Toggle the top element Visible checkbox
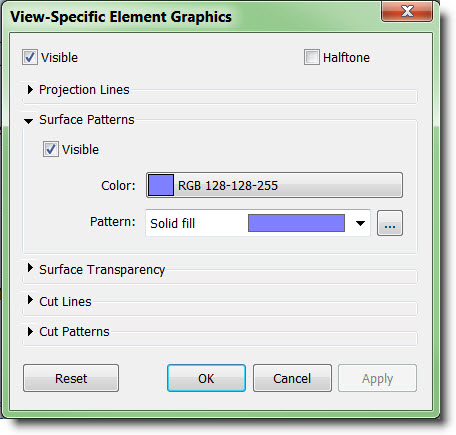Screen dimensions: 456x435 click(30, 57)
